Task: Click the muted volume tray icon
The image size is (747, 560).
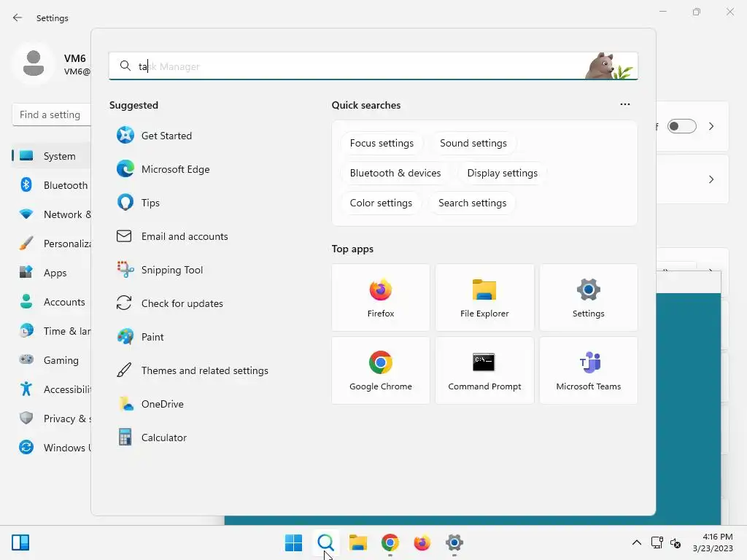Action: pyautogui.click(x=676, y=542)
